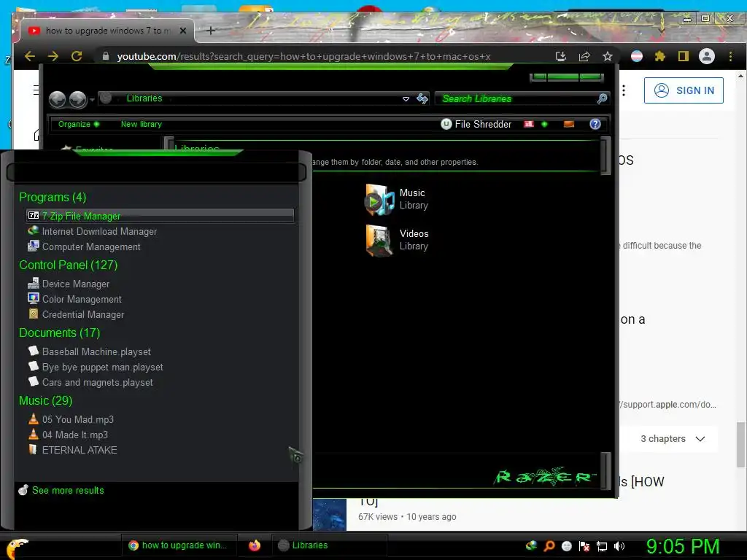This screenshot has width=747, height=560.
Task: Open Device Manager in Control Panel results
Action: point(69,284)
